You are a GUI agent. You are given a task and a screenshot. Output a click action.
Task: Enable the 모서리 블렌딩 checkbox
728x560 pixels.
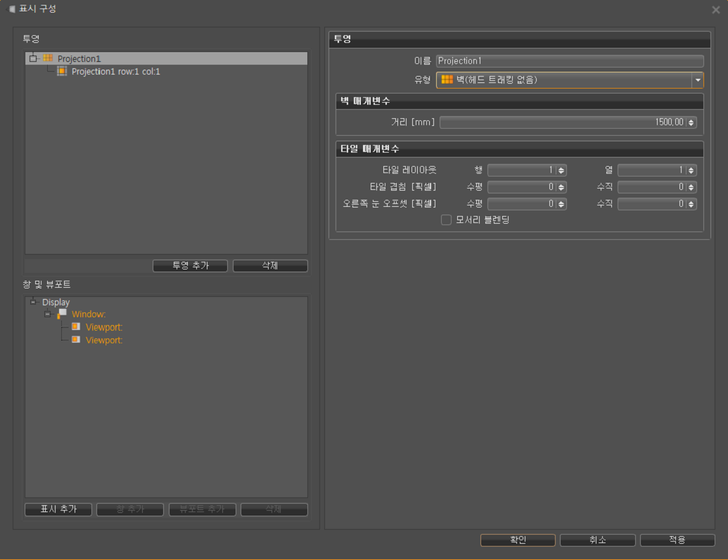tap(446, 219)
